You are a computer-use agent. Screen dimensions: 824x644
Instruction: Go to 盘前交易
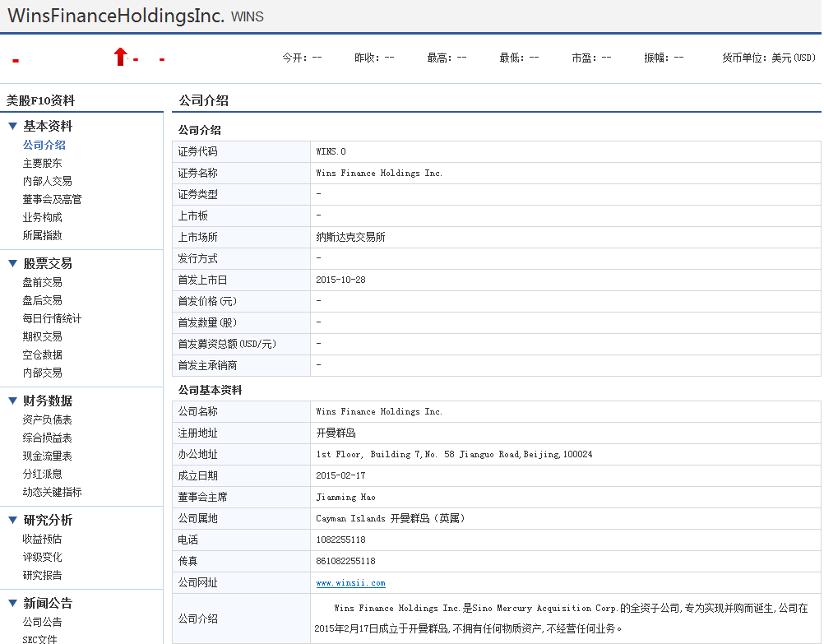(42, 282)
